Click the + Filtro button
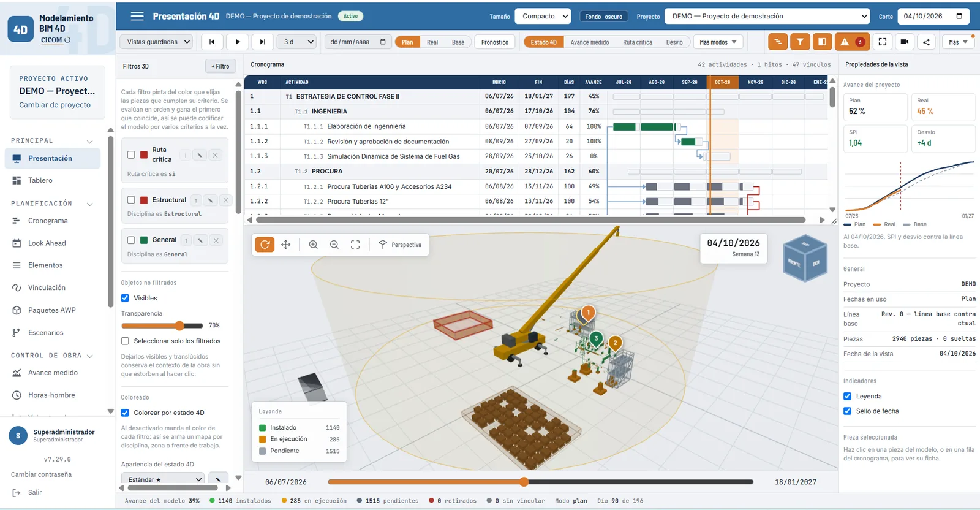 click(220, 66)
